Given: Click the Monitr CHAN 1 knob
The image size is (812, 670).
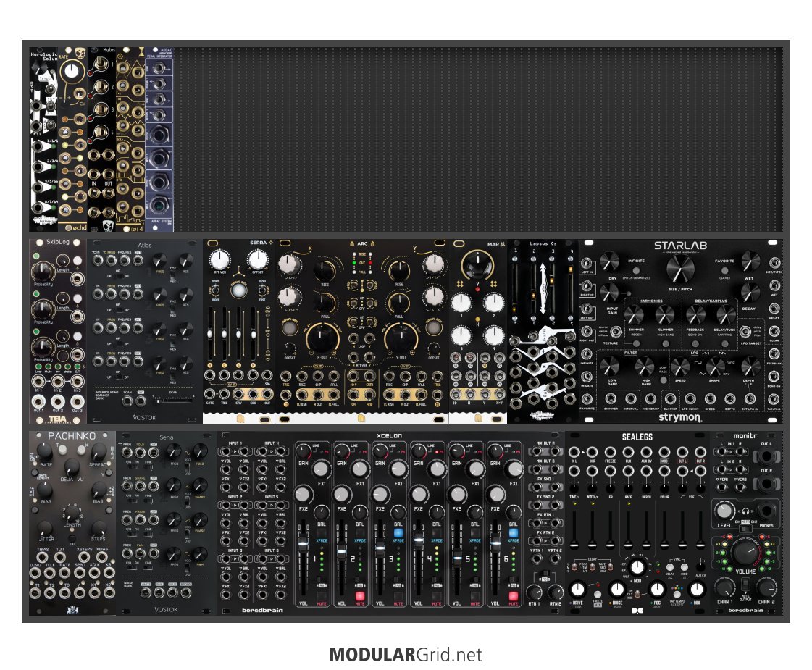Looking at the screenshot, I should 724,588.
